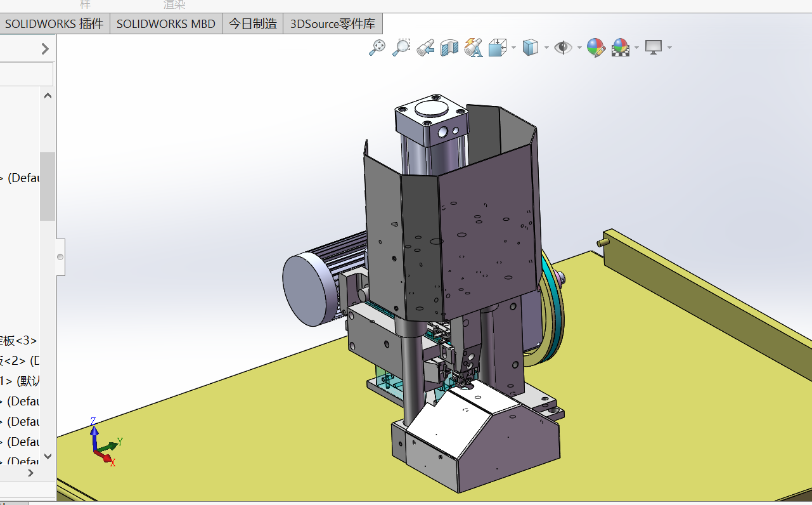The height and width of the screenshot is (505, 812).
Task: Open the Display Style dropdown arrow
Action: click(546, 48)
